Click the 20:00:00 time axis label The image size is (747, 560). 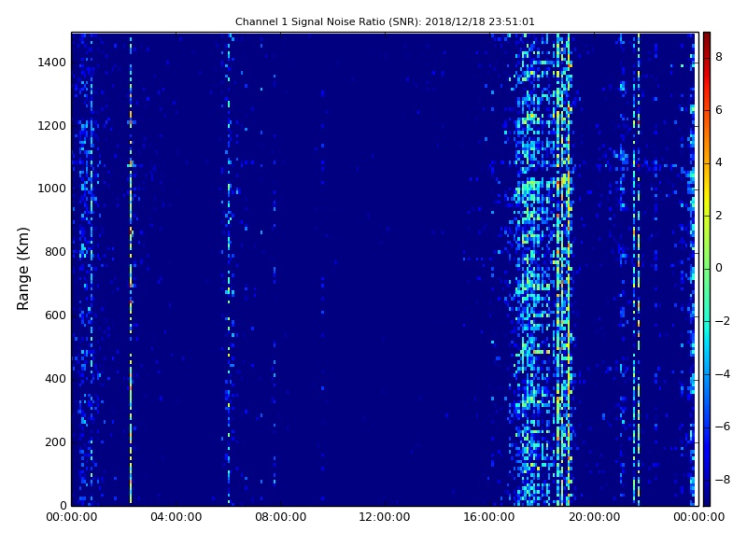[x=594, y=517]
